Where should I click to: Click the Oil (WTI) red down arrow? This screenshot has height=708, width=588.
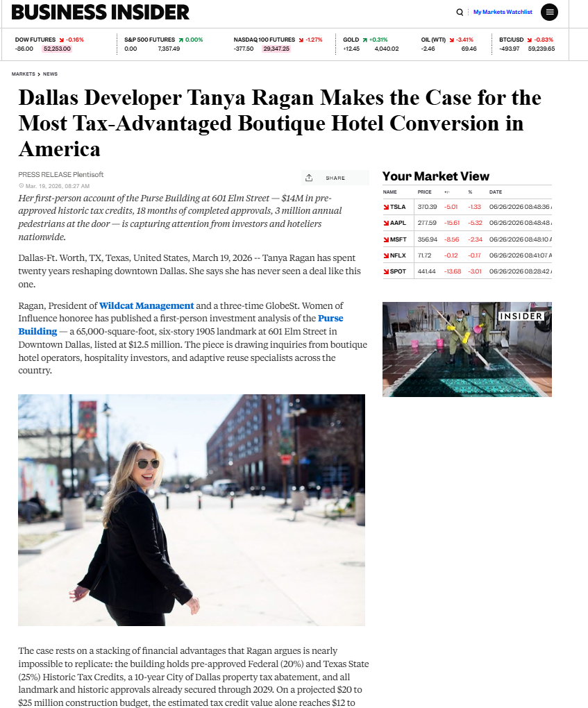[452, 40]
